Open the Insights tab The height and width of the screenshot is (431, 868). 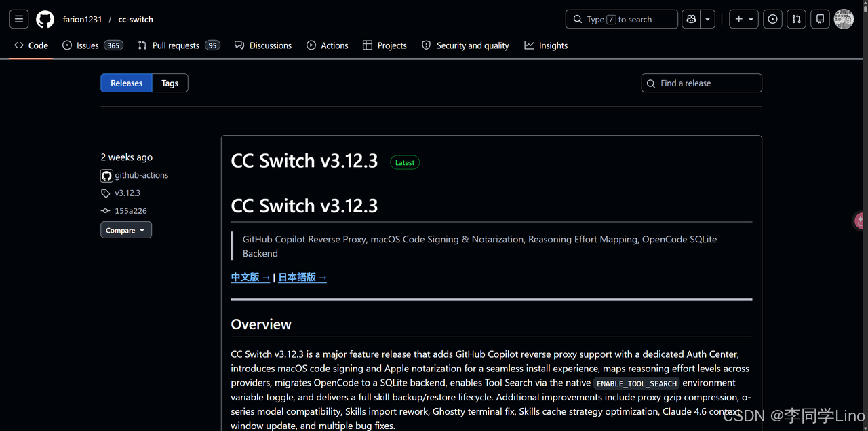(x=546, y=45)
